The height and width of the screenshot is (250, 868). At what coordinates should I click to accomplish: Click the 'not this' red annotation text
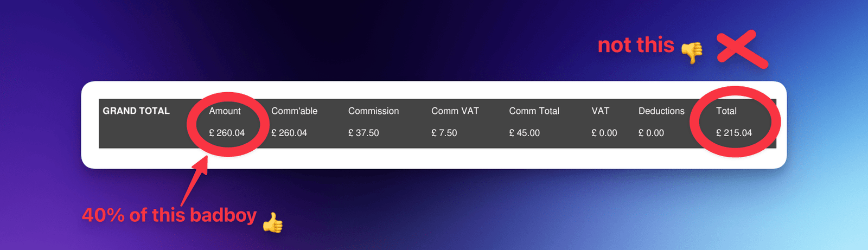[x=636, y=45]
